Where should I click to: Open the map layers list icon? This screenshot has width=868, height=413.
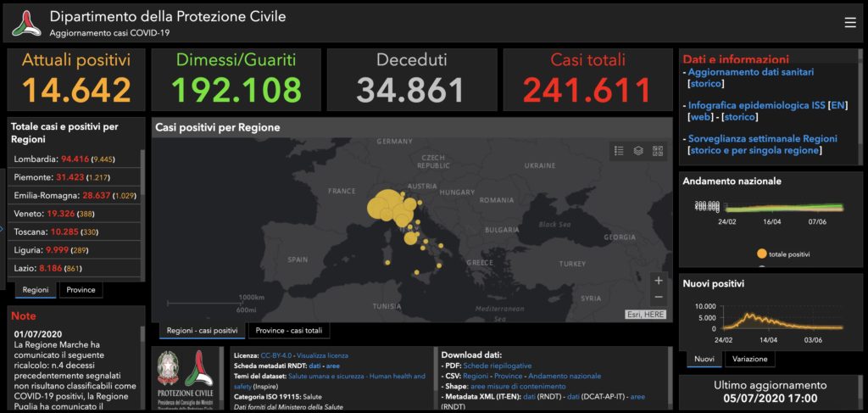click(638, 151)
